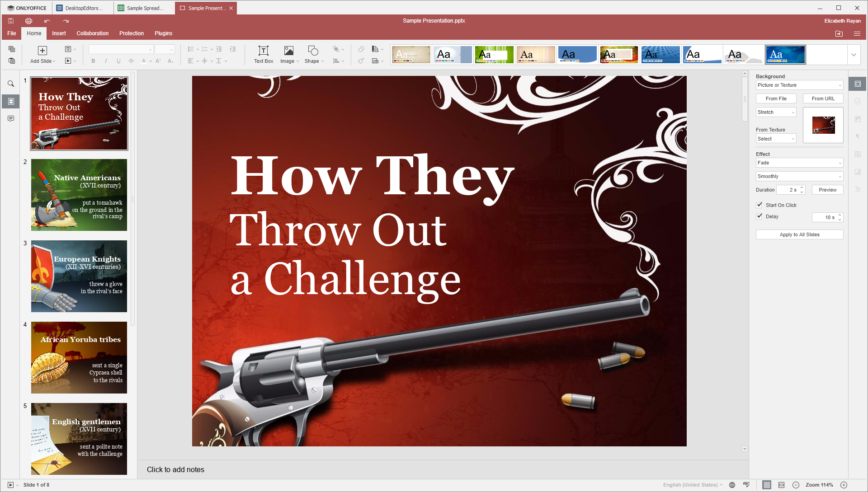Uncheck the Start On Click checkbox
Screen dimensions: 868x492
(x=759, y=205)
